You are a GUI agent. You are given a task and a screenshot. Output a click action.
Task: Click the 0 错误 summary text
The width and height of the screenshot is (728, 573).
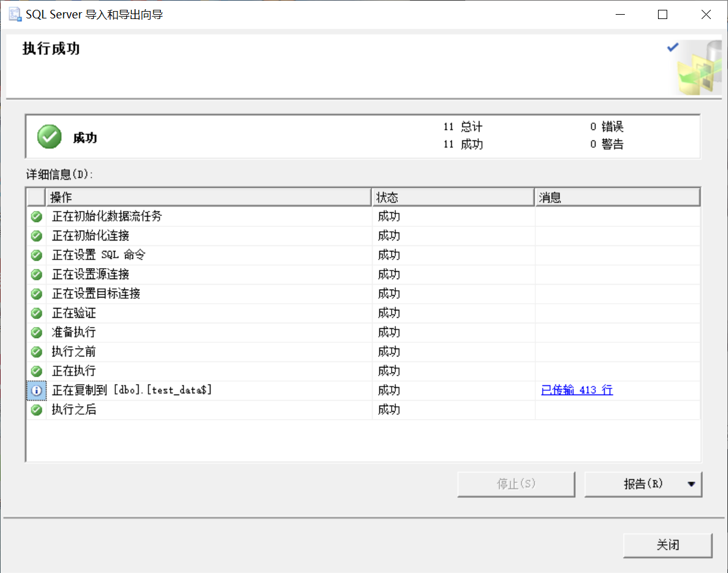607,126
